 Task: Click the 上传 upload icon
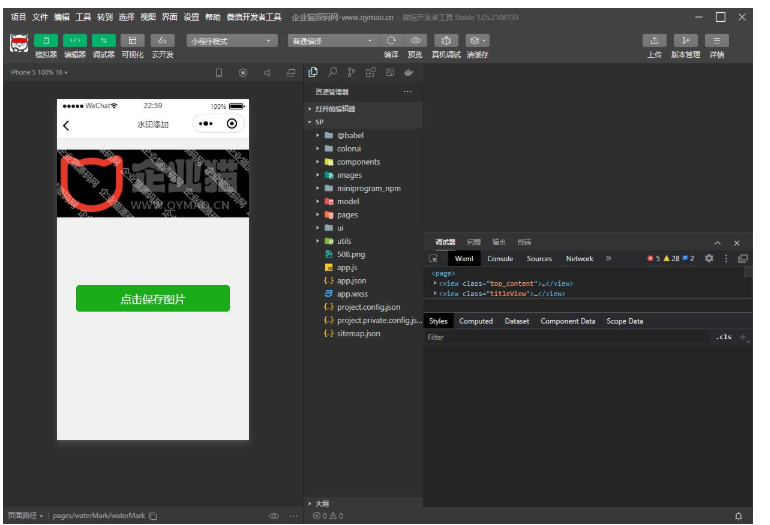coord(654,41)
